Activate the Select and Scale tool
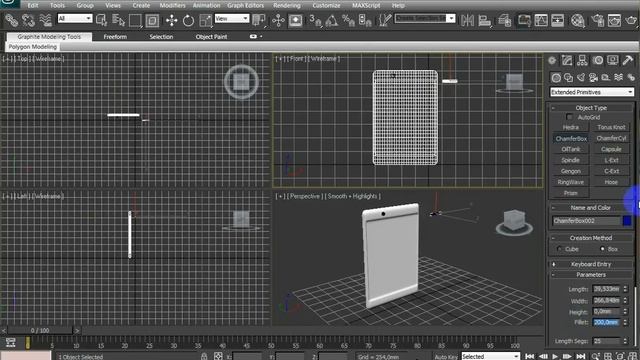Viewport: 640px width, 360px height. [x=205, y=20]
